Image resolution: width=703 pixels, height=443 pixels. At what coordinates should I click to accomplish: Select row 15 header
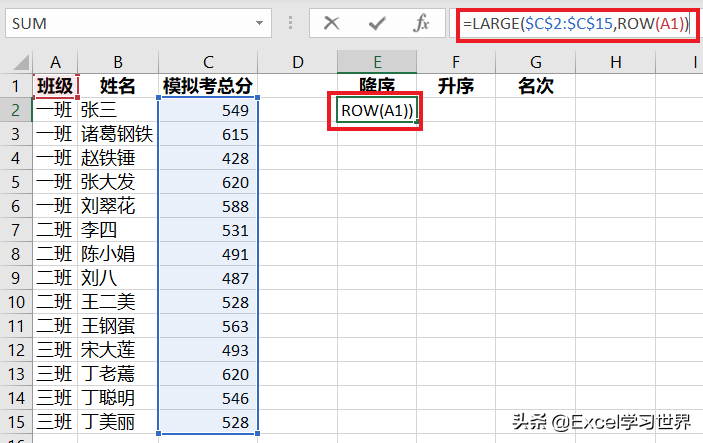pyautogui.click(x=16, y=422)
